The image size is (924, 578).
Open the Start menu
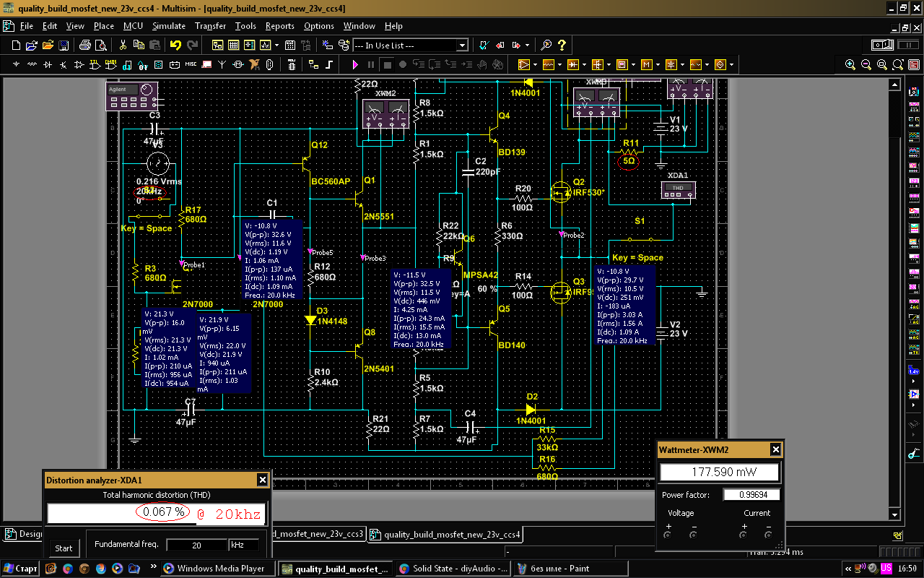pos(21,569)
